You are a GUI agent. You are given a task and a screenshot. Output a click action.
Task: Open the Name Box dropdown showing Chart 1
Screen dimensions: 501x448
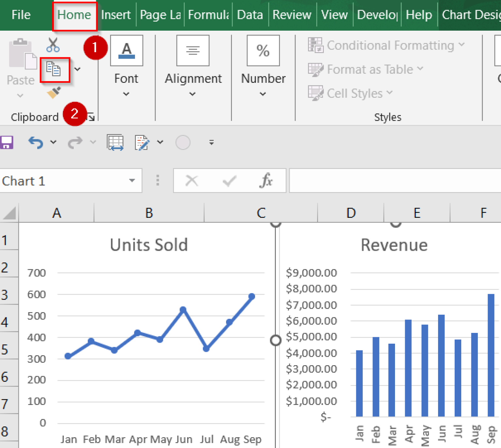(132, 181)
